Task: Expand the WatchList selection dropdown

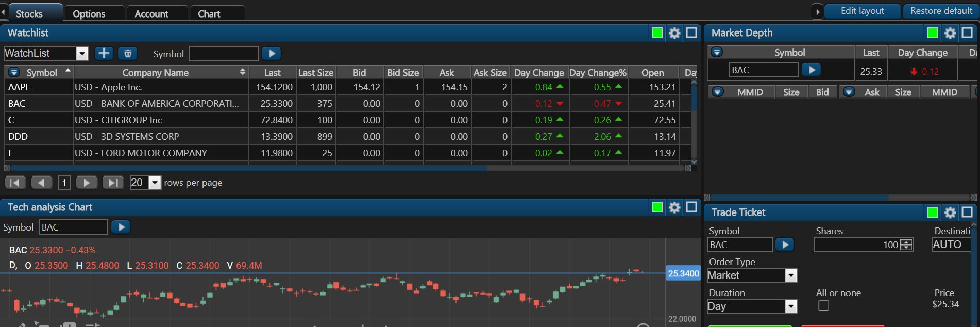Action: (82, 54)
